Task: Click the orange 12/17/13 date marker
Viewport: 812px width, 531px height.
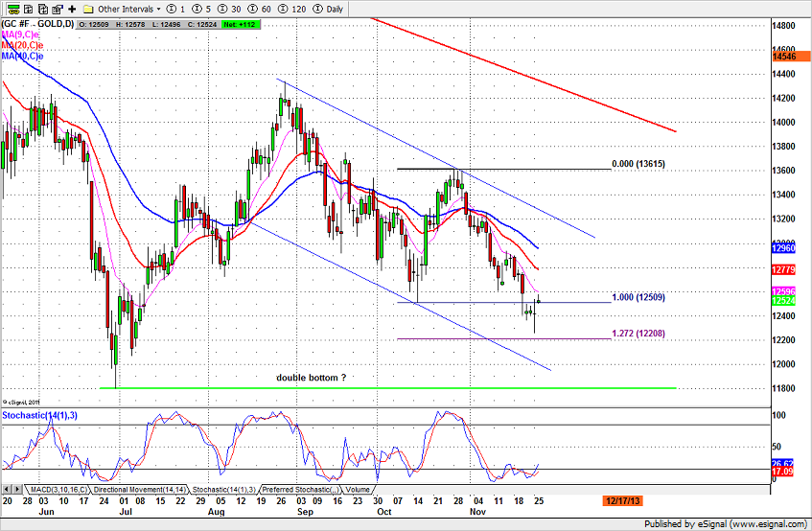Action: pyautogui.click(x=622, y=501)
